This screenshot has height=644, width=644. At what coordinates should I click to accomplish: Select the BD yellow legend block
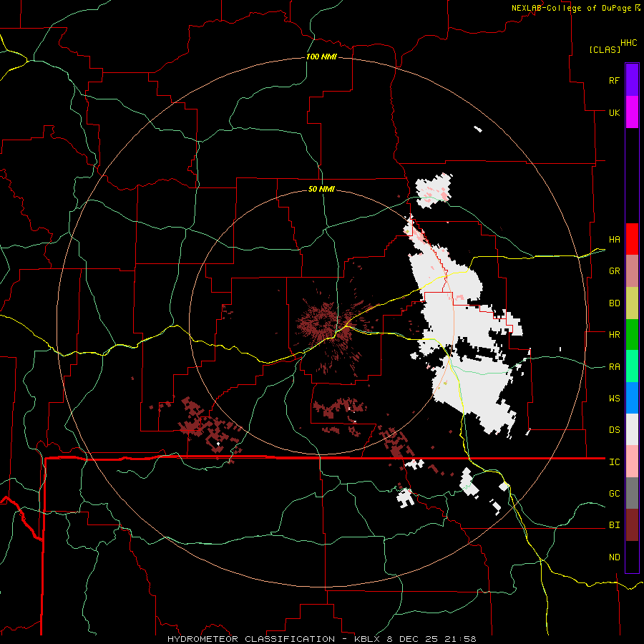coord(632,303)
